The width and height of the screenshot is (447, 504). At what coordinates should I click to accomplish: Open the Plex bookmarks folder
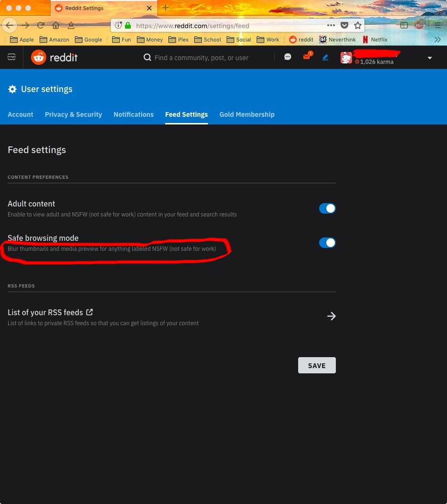click(x=178, y=40)
